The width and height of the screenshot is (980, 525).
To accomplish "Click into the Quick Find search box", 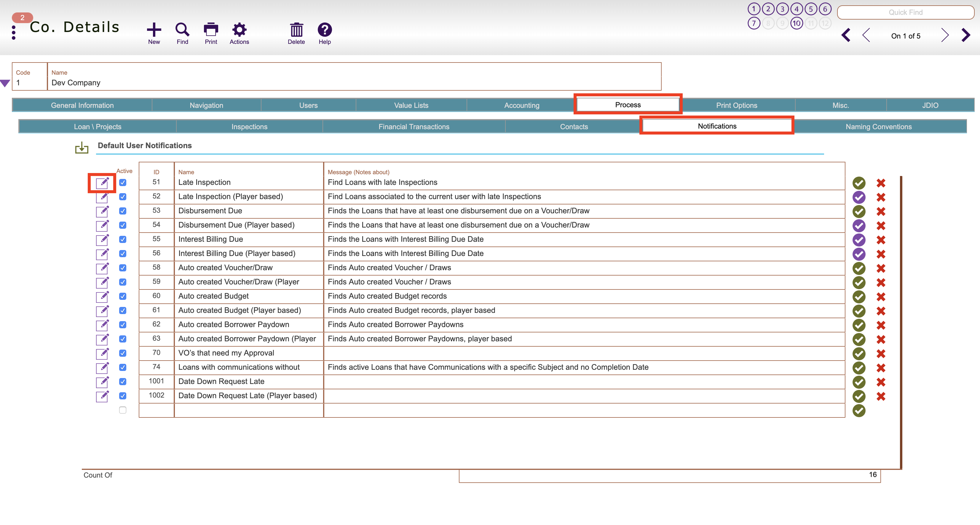I will pyautogui.click(x=905, y=12).
